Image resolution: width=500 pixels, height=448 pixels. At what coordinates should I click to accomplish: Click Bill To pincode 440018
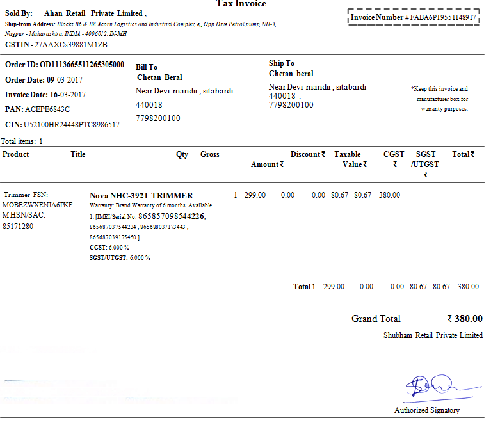(149, 105)
